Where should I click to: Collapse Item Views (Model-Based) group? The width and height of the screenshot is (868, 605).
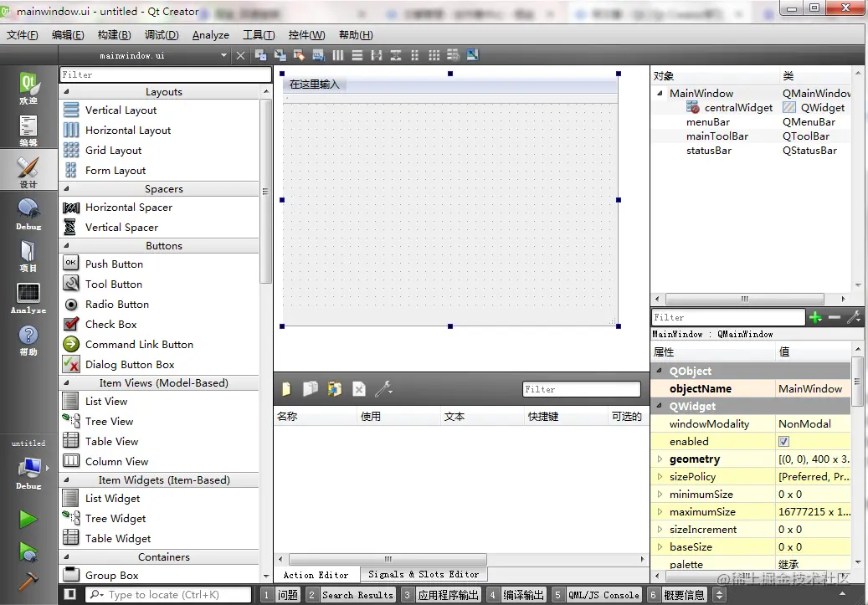click(x=66, y=383)
